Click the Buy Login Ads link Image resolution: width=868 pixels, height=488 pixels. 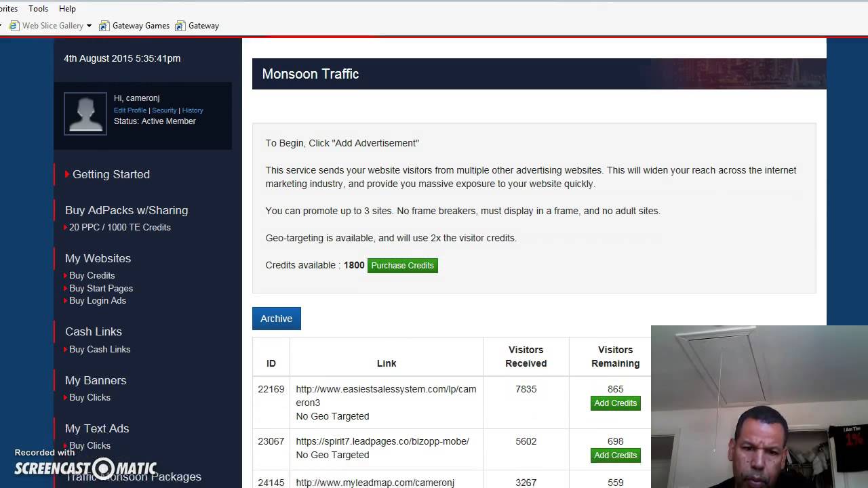(x=98, y=300)
